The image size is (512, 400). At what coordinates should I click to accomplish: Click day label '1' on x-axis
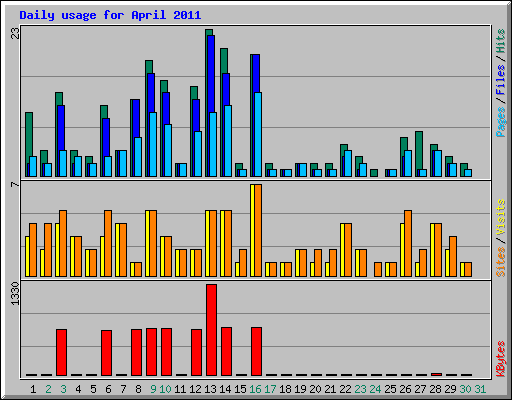[x=33, y=389]
